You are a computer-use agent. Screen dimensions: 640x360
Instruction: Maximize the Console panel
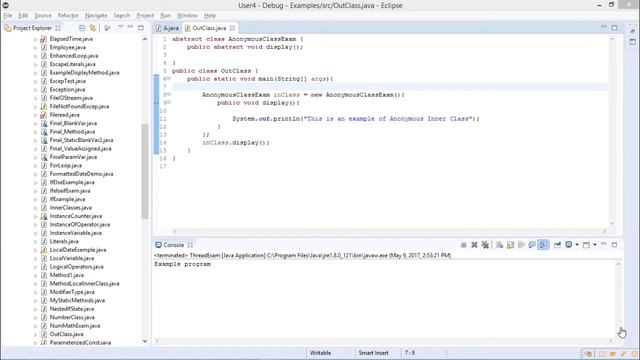614,244
